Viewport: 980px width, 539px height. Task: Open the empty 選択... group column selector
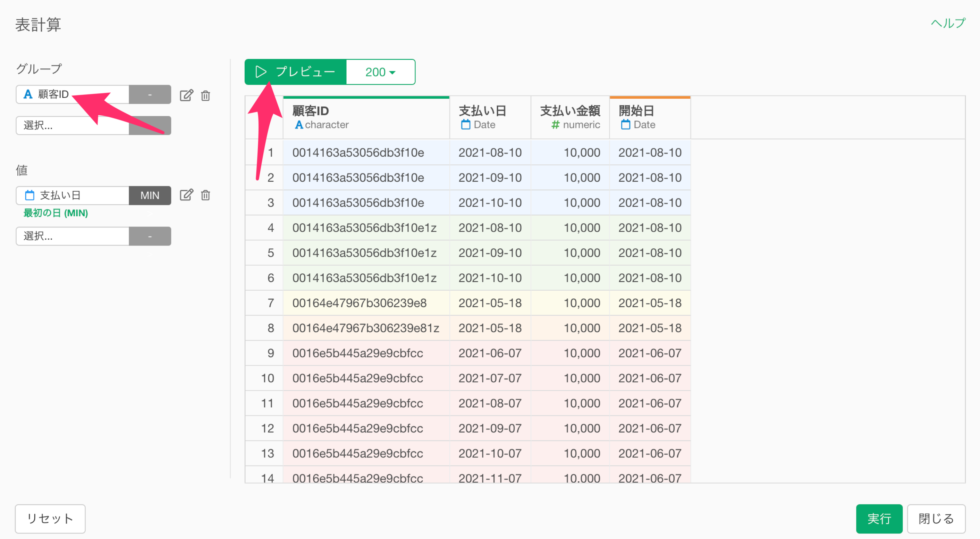[73, 126]
